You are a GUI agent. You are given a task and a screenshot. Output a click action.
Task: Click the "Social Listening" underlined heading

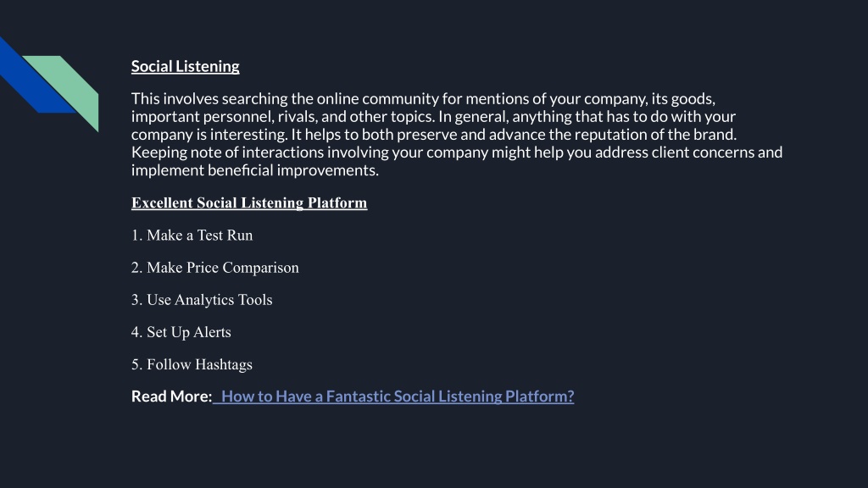pos(186,66)
